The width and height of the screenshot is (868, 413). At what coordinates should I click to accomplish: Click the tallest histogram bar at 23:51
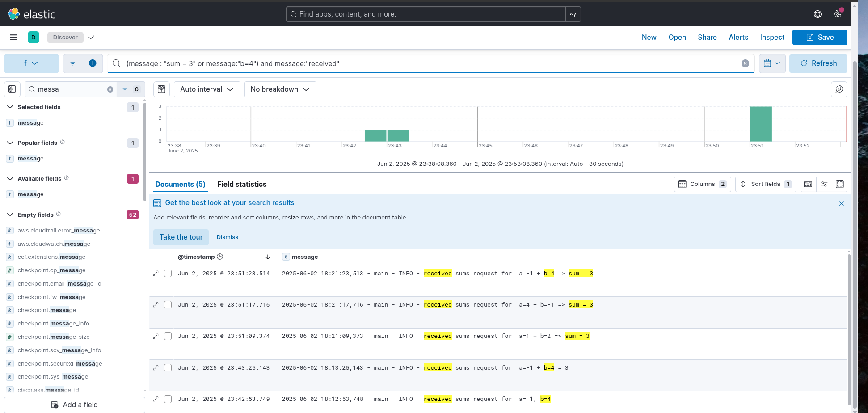point(761,124)
